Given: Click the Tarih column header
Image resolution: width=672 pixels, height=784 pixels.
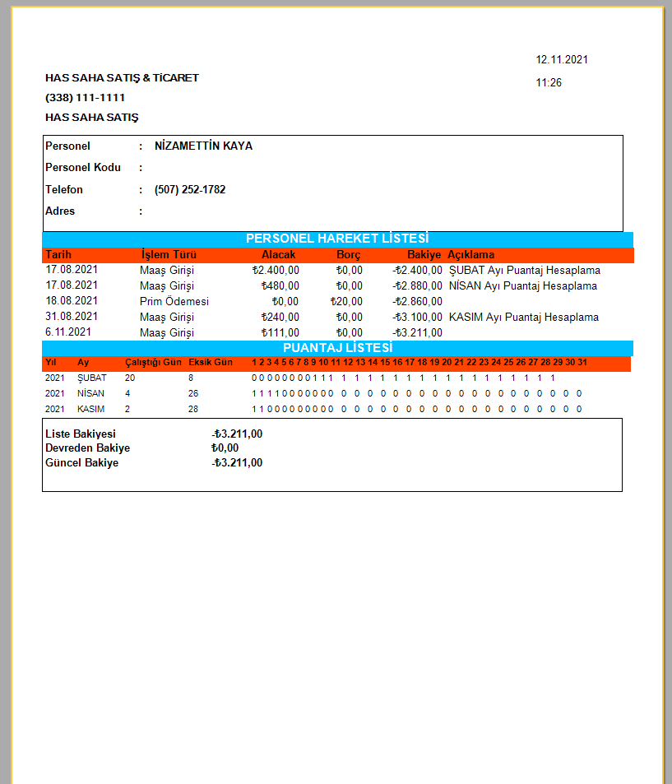Looking at the screenshot, I should point(58,255).
